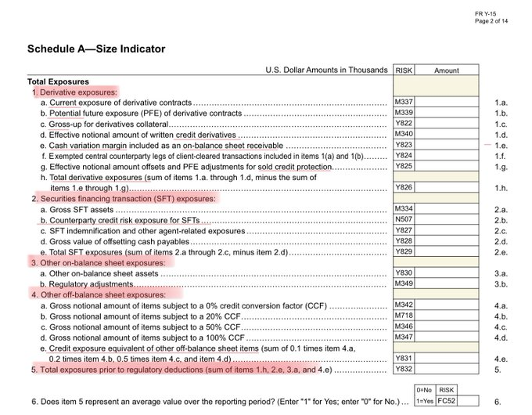Click '2. Securities financing transaction (SFT) exposures:' heading
The width and height of the screenshot is (532, 415).
point(124,198)
